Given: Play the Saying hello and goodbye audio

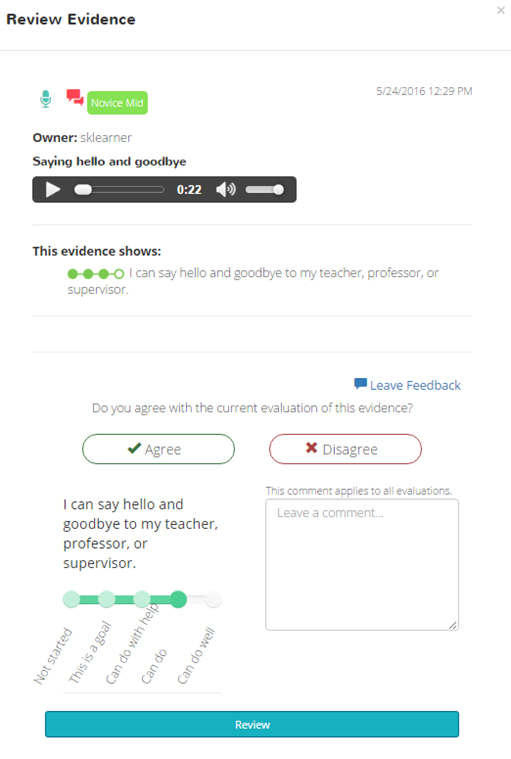Looking at the screenshot, I should [x=53, y=189].
